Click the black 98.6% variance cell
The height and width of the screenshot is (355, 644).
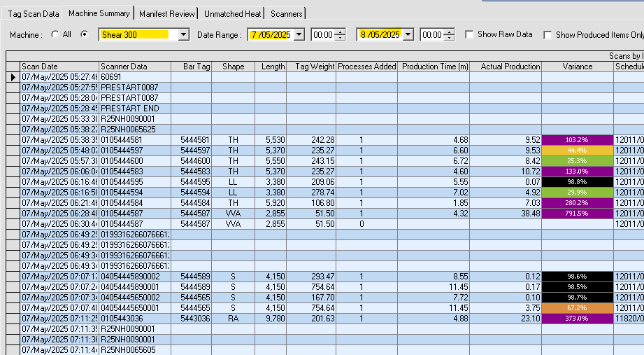click(x=578, y=277)
